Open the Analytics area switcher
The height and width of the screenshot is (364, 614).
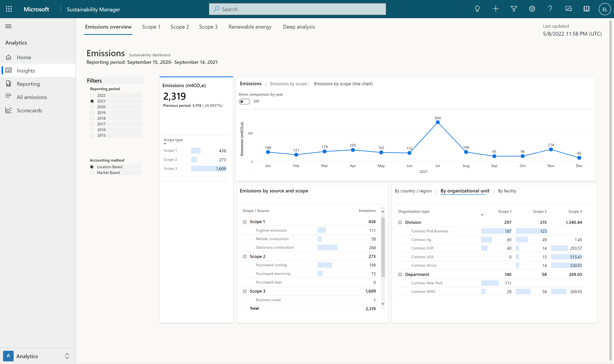[x=67, y=356]
